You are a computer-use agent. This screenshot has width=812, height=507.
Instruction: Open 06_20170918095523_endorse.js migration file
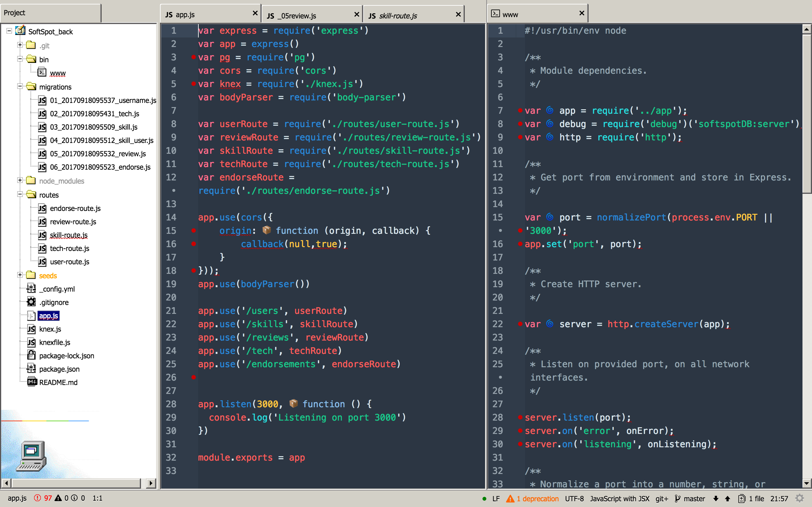[100, 167]
